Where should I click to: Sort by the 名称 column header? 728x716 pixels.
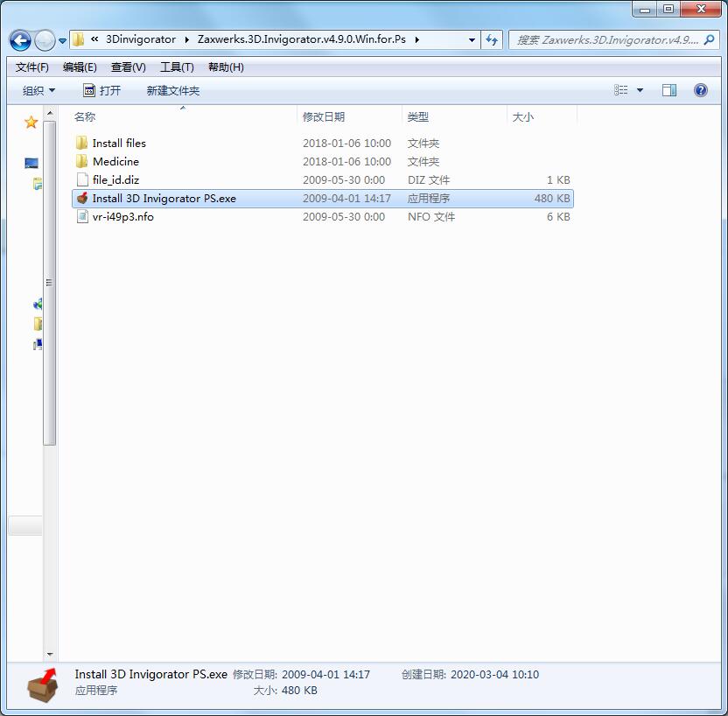[184, 116]
